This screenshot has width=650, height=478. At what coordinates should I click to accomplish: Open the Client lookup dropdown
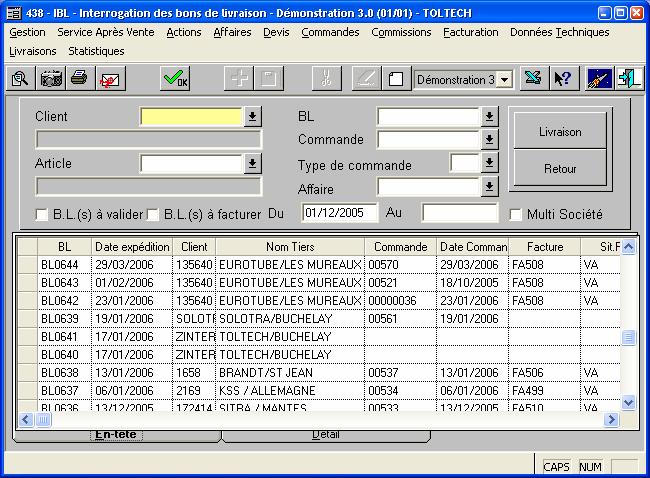(252, 116)
